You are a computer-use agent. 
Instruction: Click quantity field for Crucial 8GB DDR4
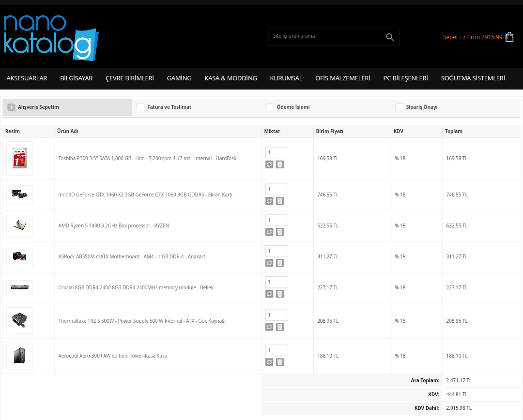tap(277, 282)
